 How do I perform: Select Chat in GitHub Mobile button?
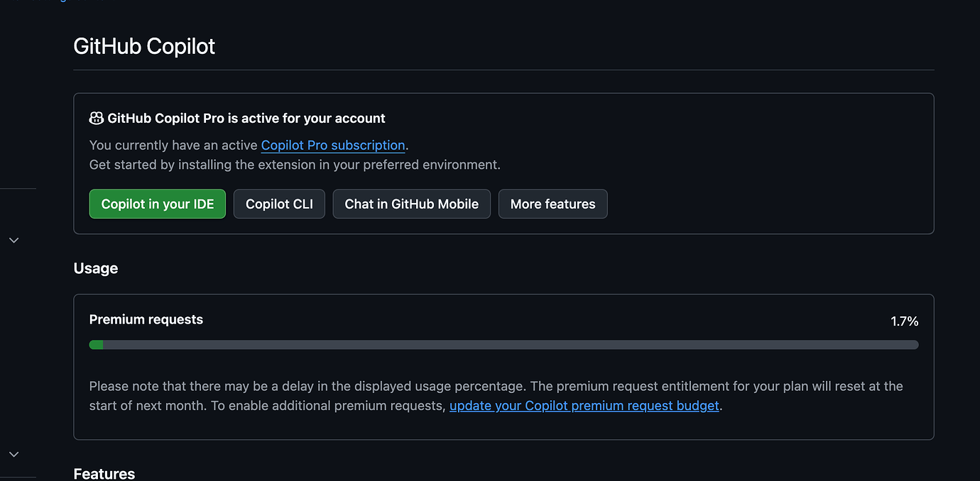412,204
